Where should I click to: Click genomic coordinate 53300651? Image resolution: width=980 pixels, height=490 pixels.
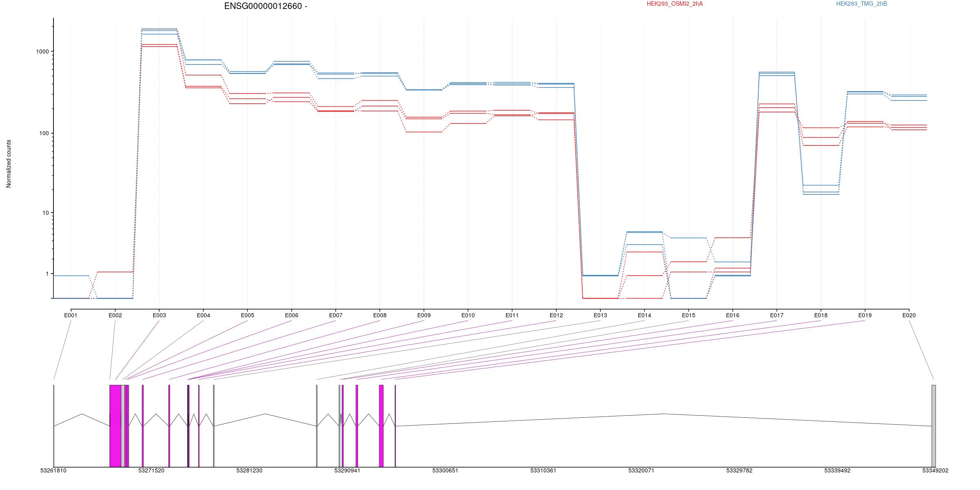click(x=445, y=470)
